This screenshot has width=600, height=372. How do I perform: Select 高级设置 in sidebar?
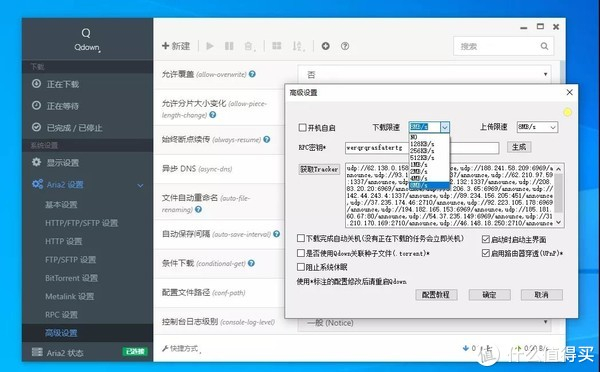(x=87, y=333)
